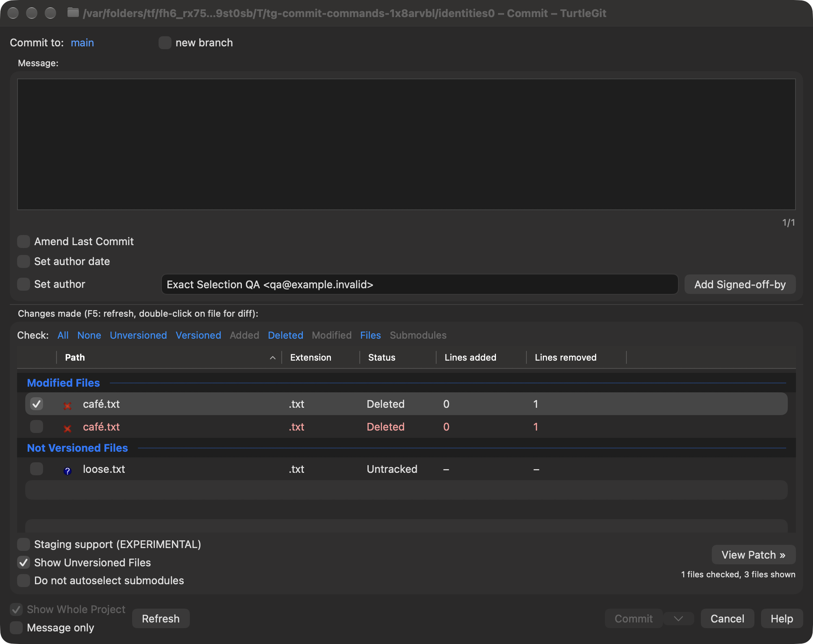Open Help
813x644 pixels.
point(782,619)
